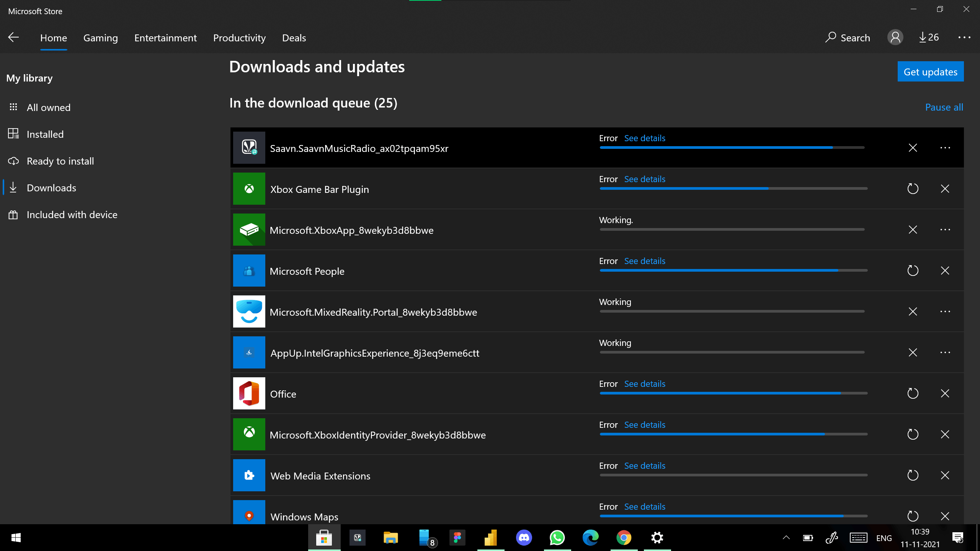Open the Windows Start menu
Viewport: 980px width, 551px height.
[x=16, y=538]
